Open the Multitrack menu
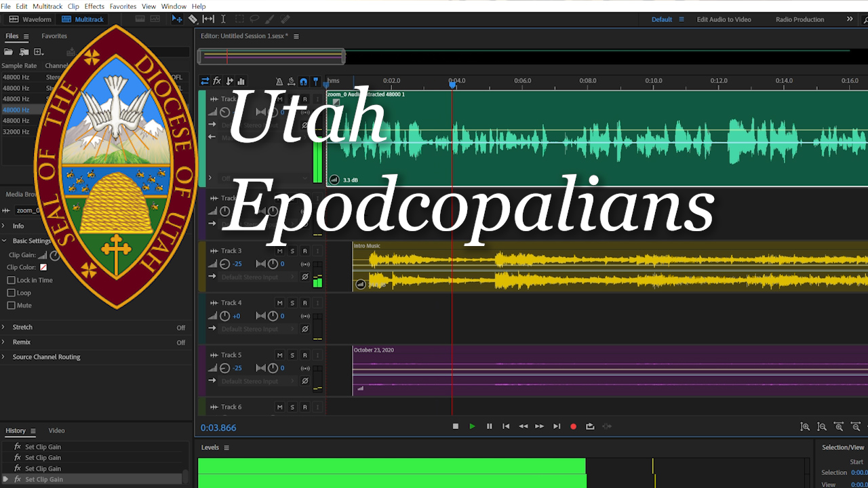Image resolution: width=868 pixels, height=488 pixels. 48,6
